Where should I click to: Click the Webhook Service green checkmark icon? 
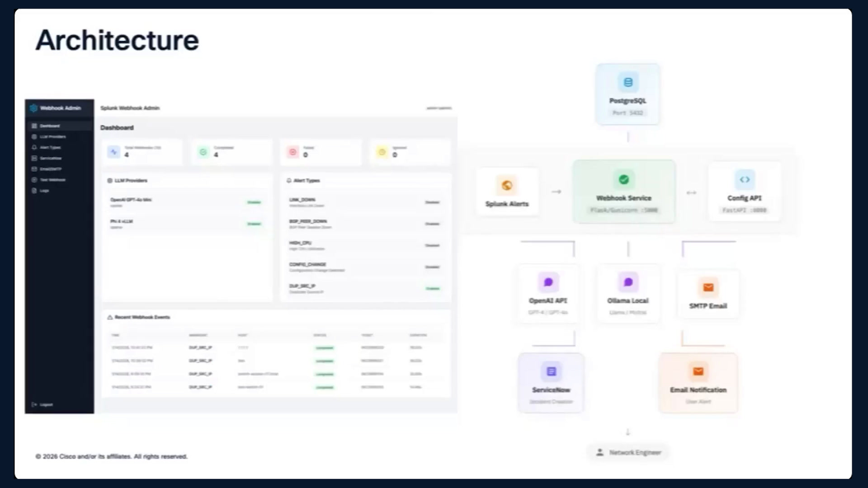point(624,179)
